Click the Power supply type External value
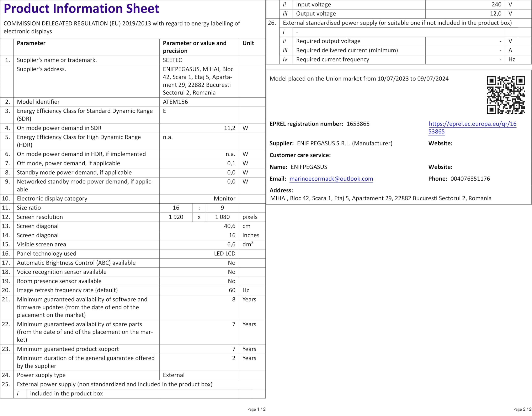 pos(174,375)
